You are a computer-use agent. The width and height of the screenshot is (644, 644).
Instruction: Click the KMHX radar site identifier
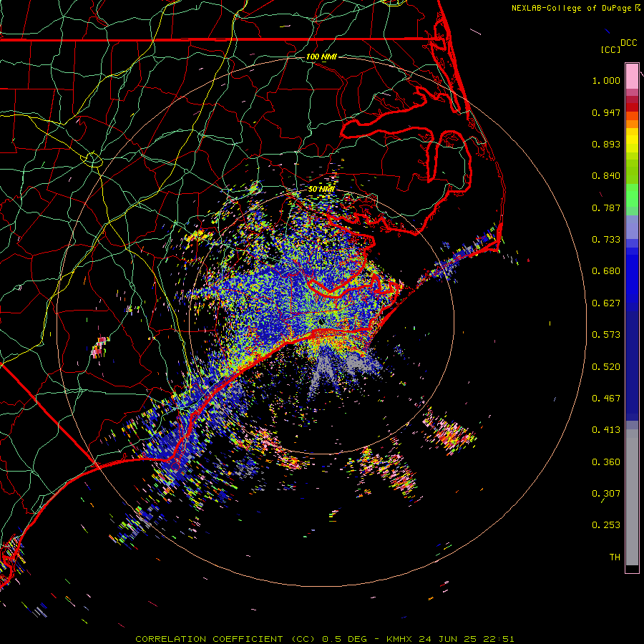click(x=399, y=639)
